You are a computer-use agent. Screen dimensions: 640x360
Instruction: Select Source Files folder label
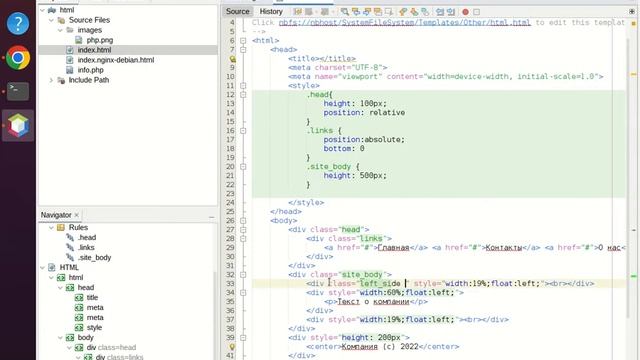click(89, 20)
